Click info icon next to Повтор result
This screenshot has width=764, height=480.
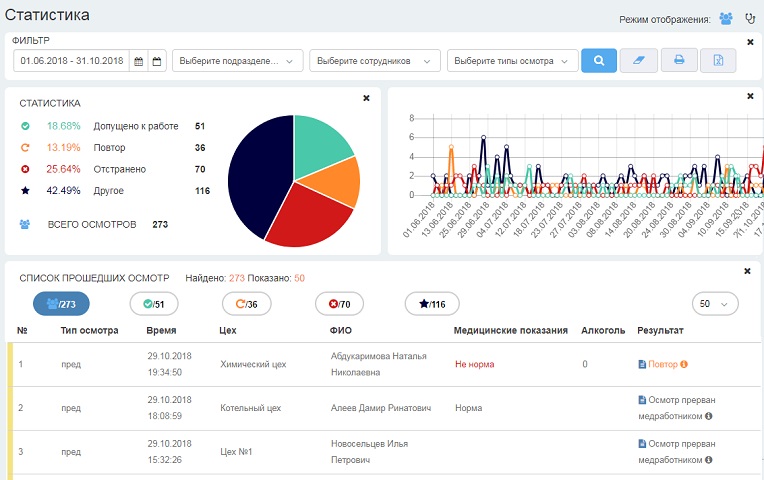(x=684, y=364)
